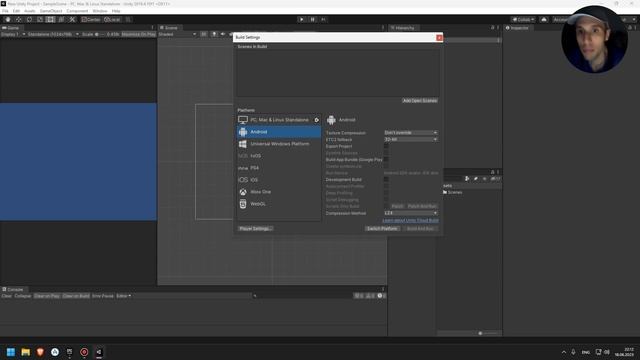Open Learn about Unity Cloud Build link
The width and height of the screenshot is (640, 360).
410,220
